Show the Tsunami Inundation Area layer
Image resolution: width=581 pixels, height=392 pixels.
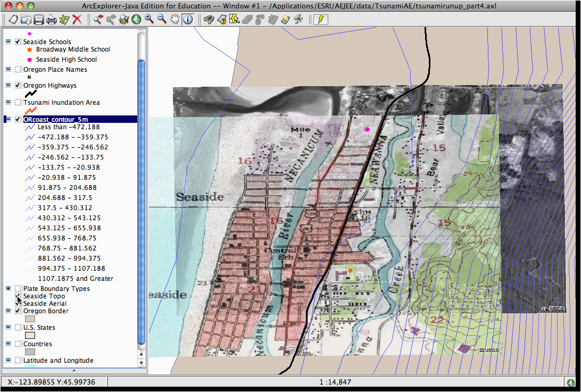coord(18,102)
